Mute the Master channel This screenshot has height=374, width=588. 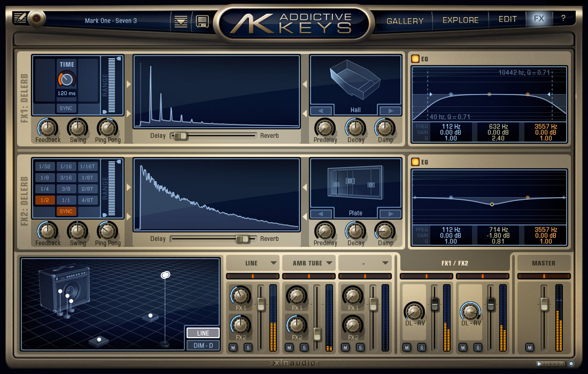coord(530,348)
